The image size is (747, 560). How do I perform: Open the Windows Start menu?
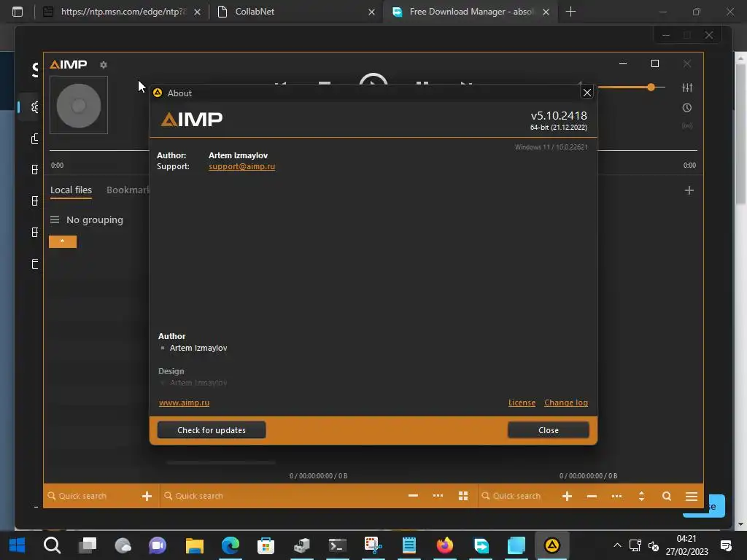18,545
